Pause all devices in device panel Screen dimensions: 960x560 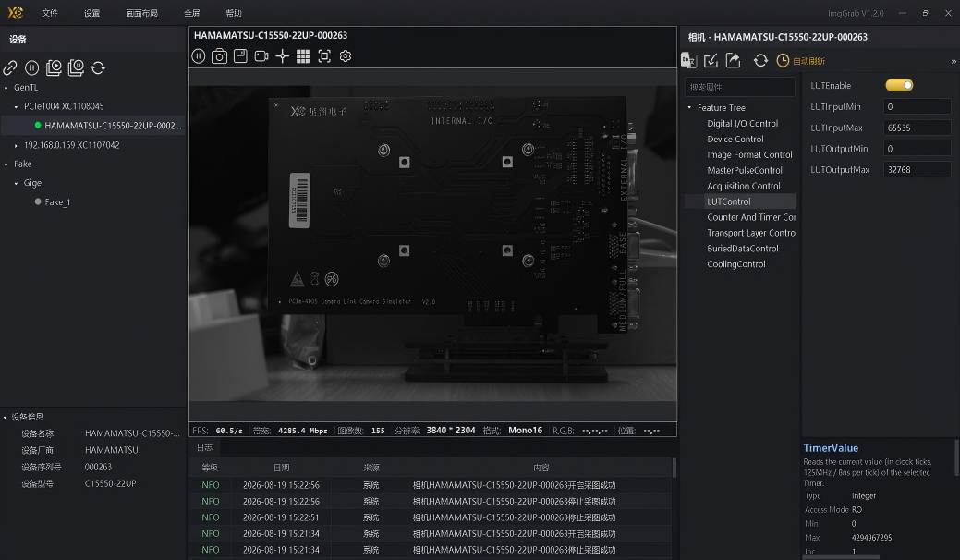(x=31, y=68)
